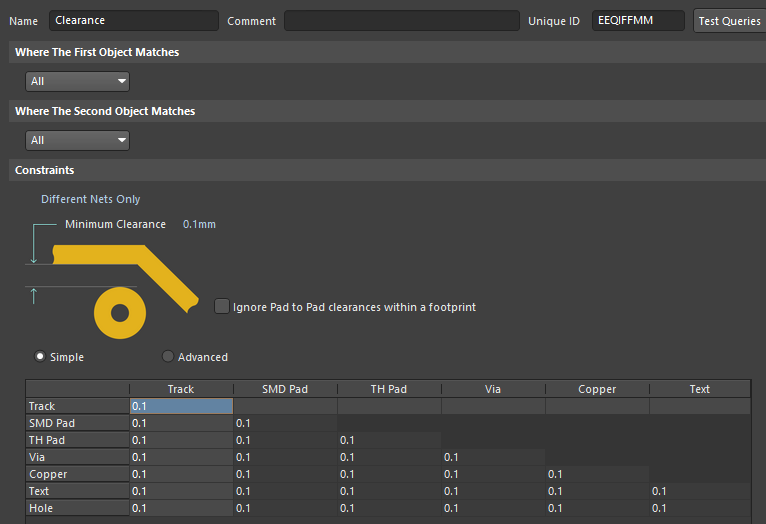Select Hole row Copper column cell
766x524 pixels.
597,508
